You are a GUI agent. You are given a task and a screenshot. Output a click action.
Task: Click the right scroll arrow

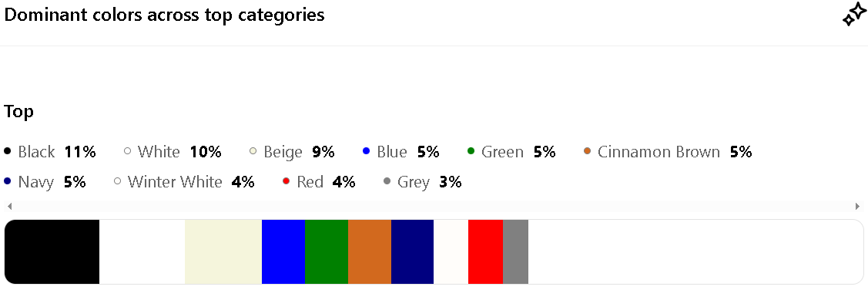click(857, 206)
